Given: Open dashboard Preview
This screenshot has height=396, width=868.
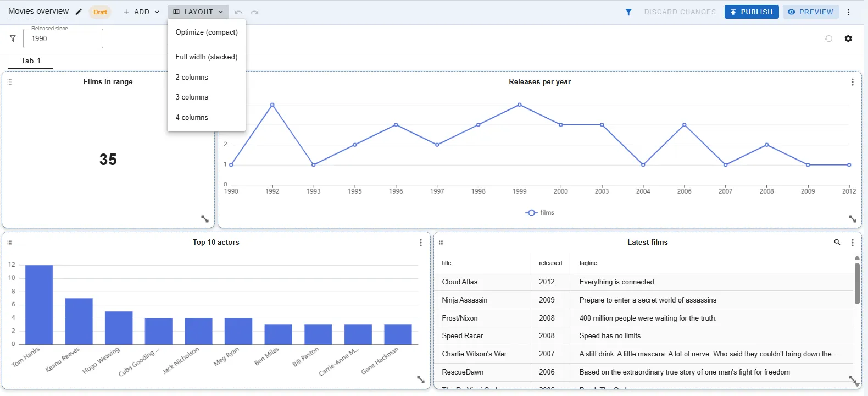Looking at the screenshot, I should tap(811, 12).
